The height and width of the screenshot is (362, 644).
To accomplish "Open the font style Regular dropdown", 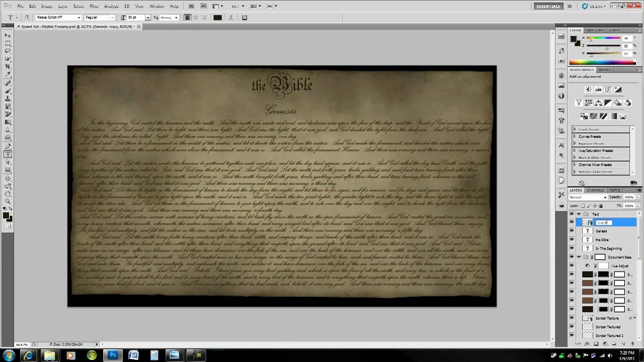I will (113, 18).
